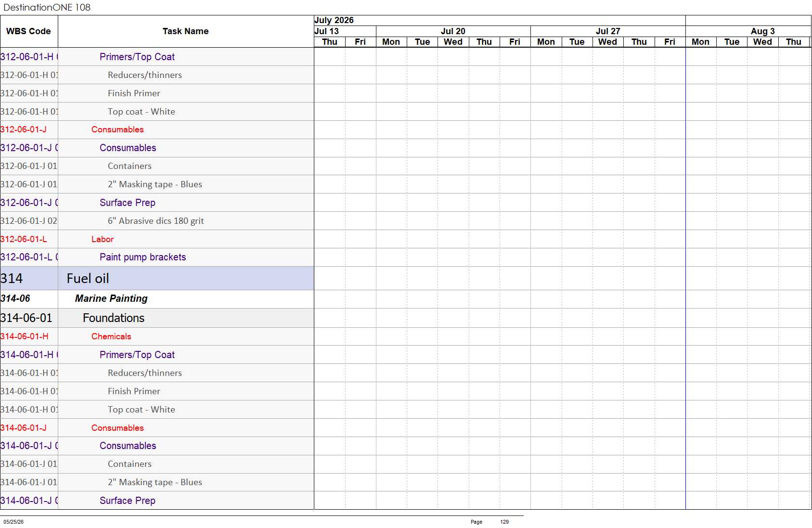Click the Thu header under Jul 27
Image resolution: width=812 pixels, height=528 pixels.
639,42
